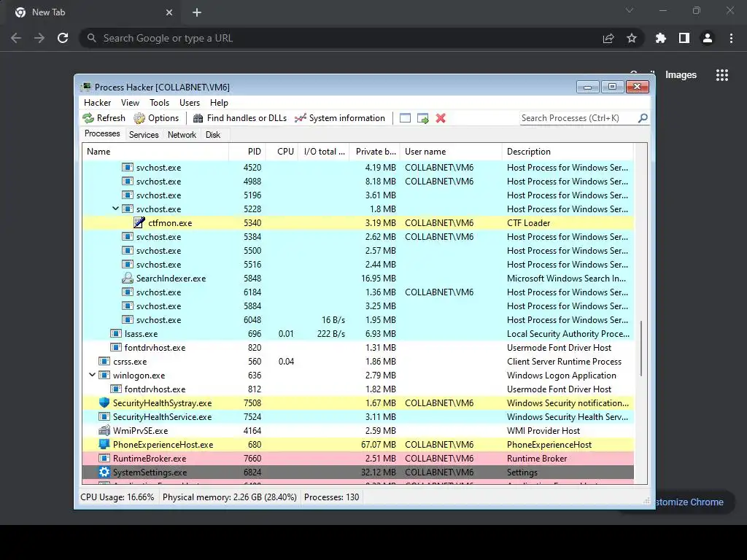Open the Users menu
The width and height of the screenshot is (747, 560).
click(190, 103)
